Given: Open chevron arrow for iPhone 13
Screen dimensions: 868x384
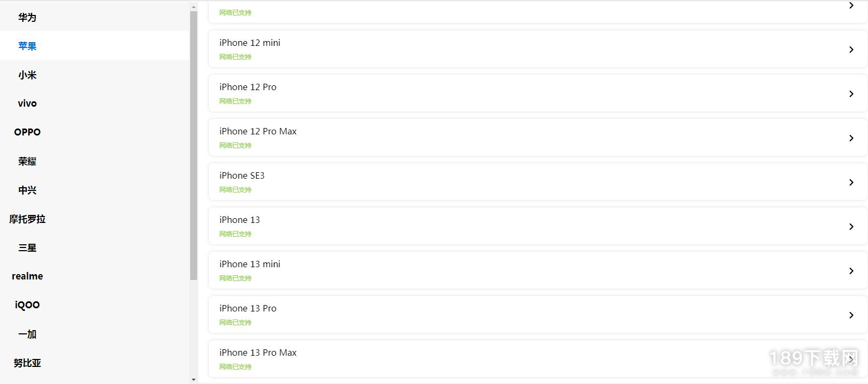Looking at the screenshot, I should [851, 227].
